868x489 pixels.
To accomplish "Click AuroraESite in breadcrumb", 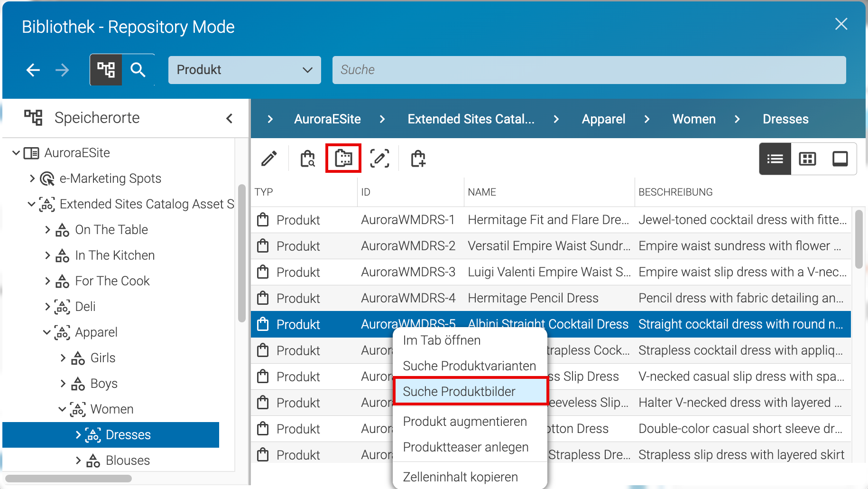I will coord(327,119).
